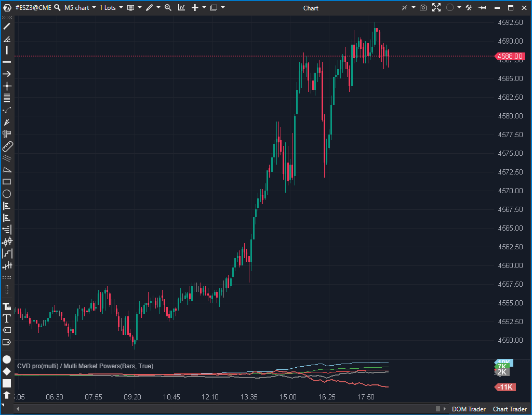532x415 pixels.
Task: Click the application logo icon
Action: [x=7, y=7]
